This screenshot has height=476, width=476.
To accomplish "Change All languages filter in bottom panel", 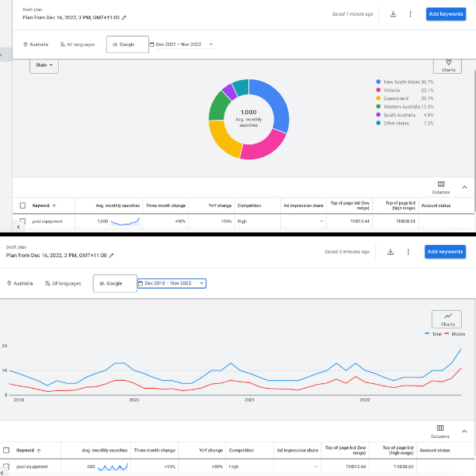I will (63, 283).
